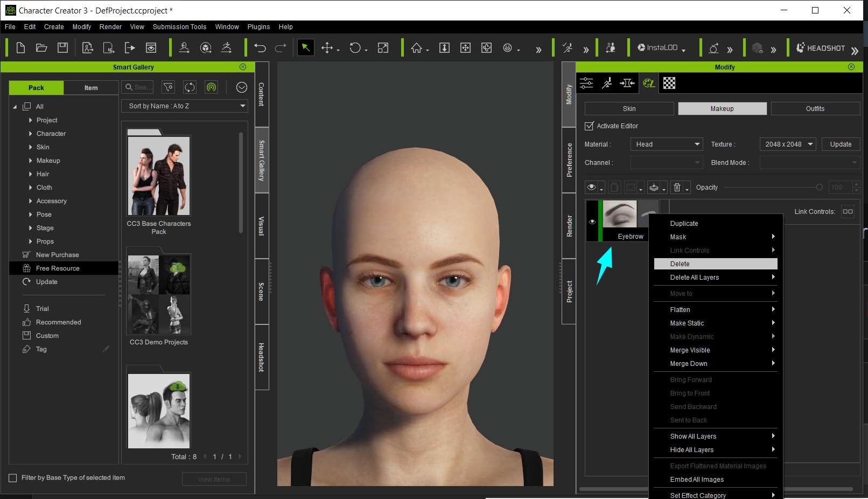
Task: Open the Material Head dropdown
Action: tap(667, 144)
